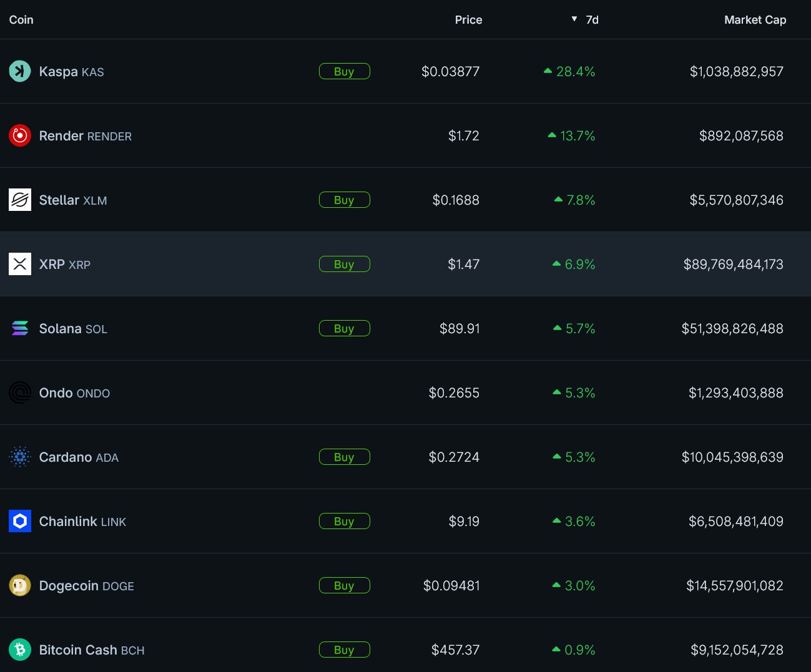Click the Dogecoin logo icon
Viewport: 811px width, 672px height.
(x=20, y=585)
